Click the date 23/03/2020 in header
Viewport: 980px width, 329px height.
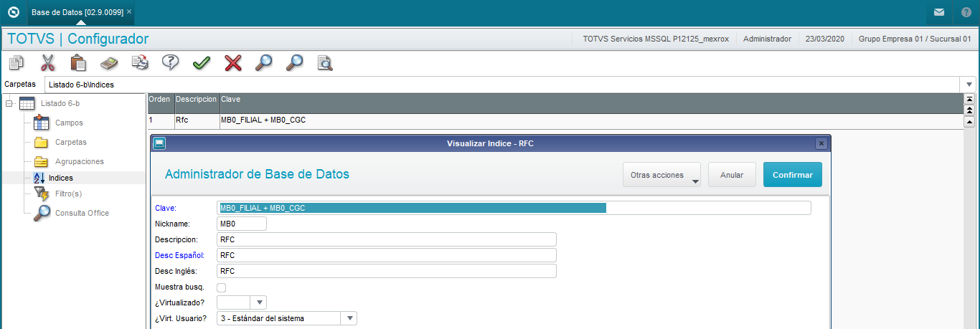click(x=825, y=39)
